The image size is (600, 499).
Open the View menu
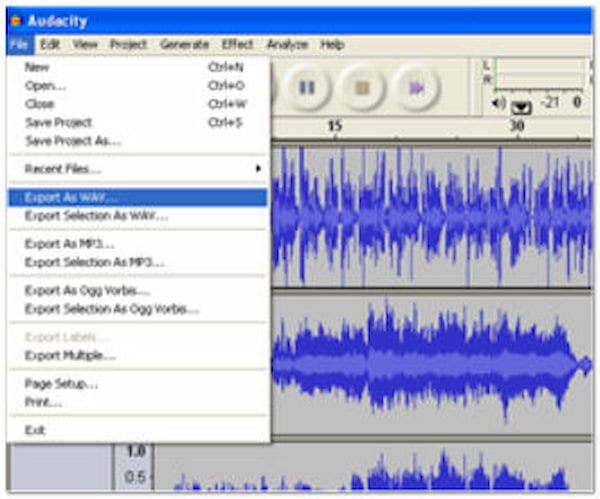[x=85, y=44]
